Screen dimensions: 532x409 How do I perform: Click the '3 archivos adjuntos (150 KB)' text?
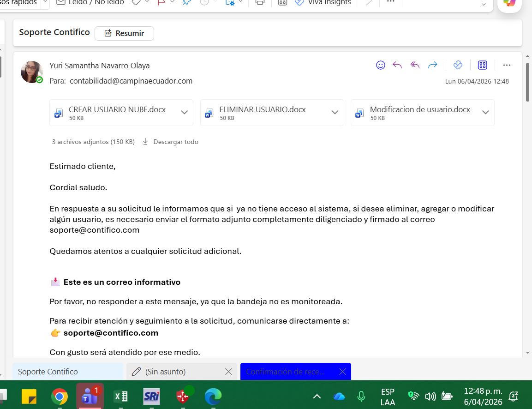pos(93,142)
